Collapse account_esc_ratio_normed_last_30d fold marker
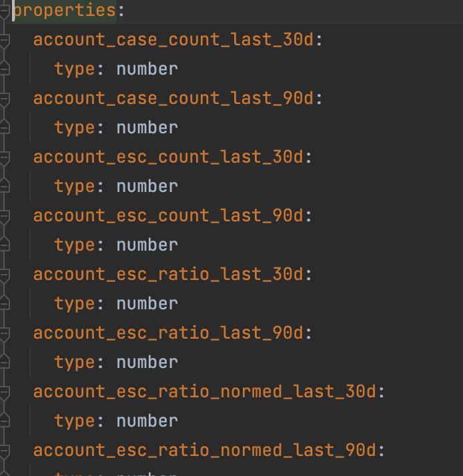 coord(4,393)
